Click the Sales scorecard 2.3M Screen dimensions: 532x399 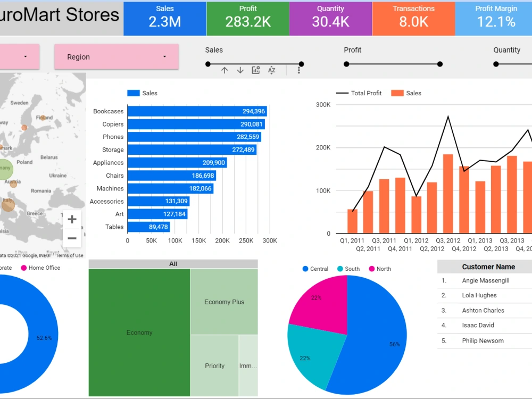[165, 19]
